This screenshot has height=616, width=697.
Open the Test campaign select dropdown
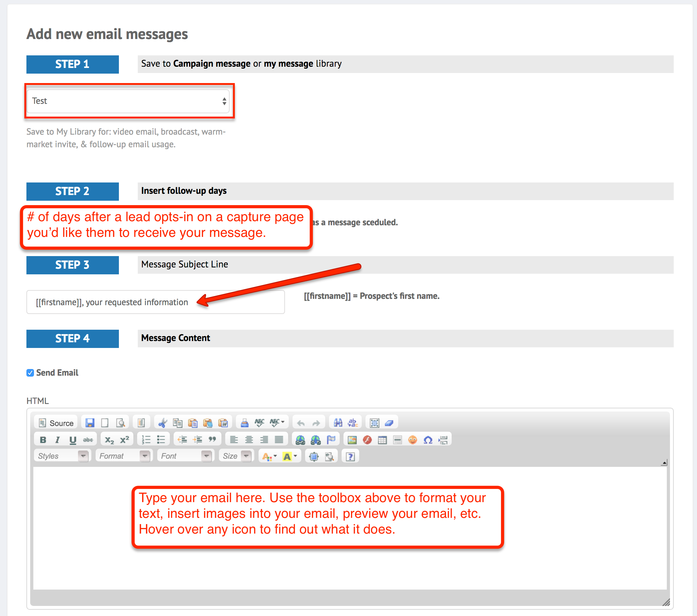click(128, 101)
